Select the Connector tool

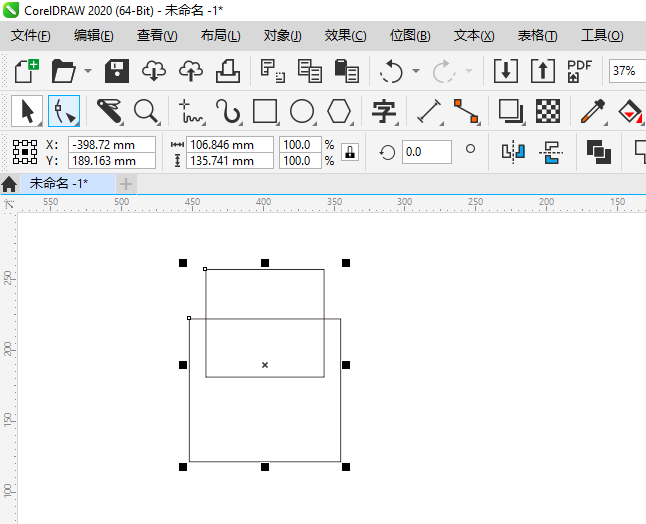pyautogui.click(x=466, y=111)
